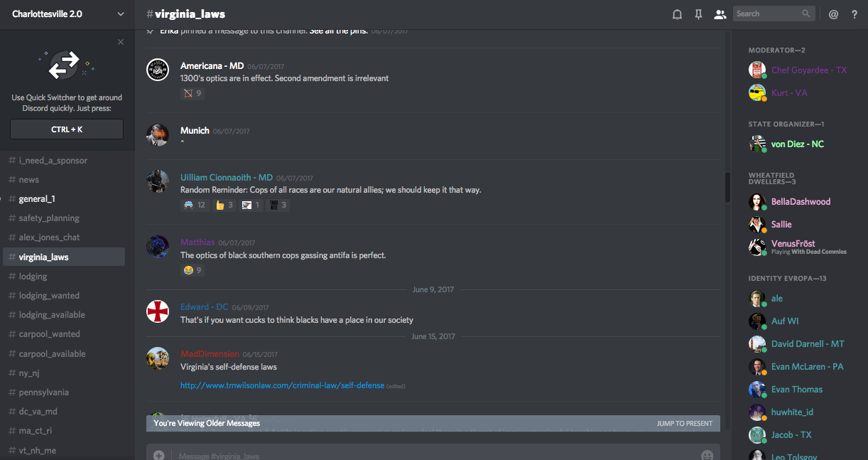
Task: Toggle the member list panel
Action: (720, 14)
